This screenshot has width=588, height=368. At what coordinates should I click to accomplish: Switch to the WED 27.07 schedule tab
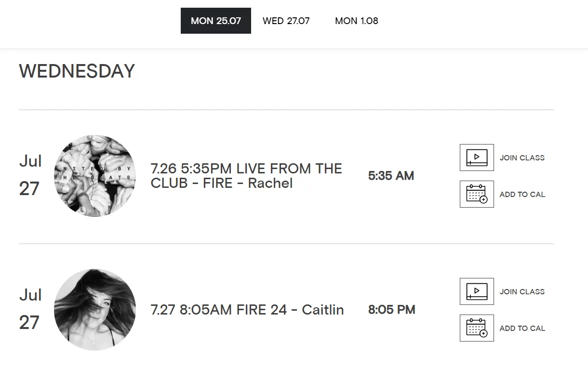coord(286,20)
